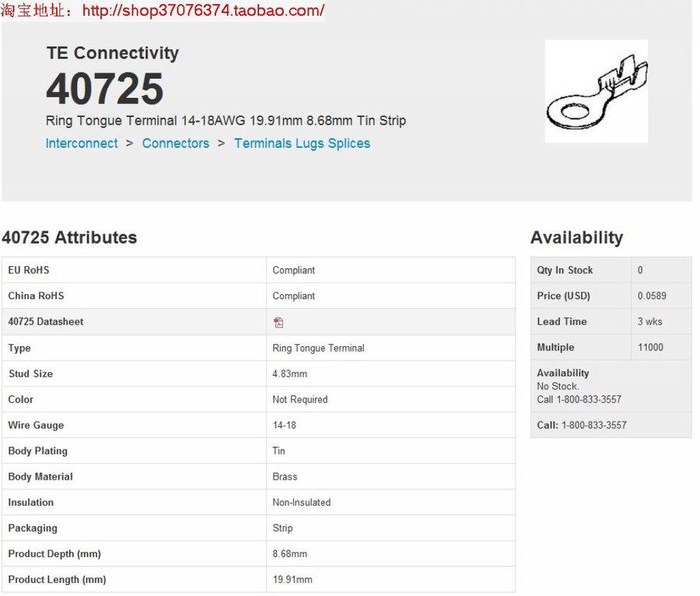Viewport: 700px width, 596px height.
Task: Click the Qty In Stock value
Action: pyautogui.click(x=640, y=270)
